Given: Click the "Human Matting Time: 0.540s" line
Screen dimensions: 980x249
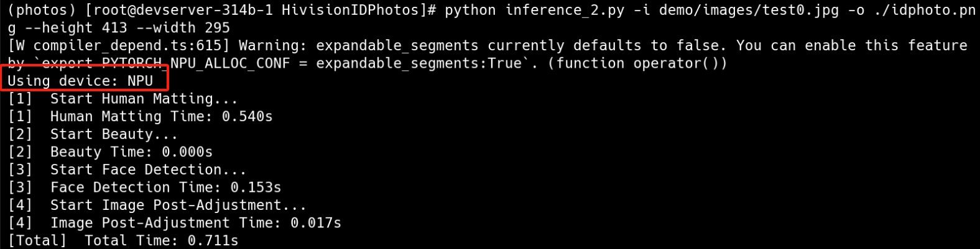Looking at the screenshot, I should pos(161,116).
